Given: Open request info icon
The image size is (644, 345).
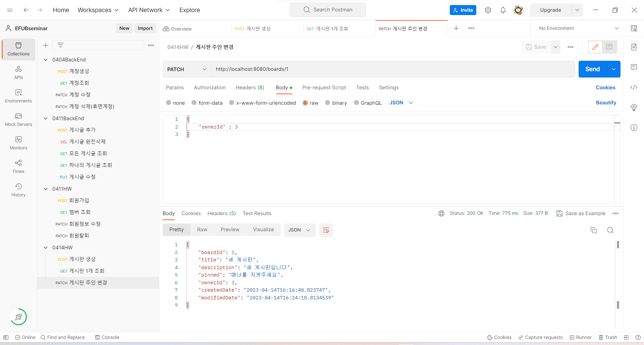Looking at the screenshot, I should (x=634, y=128).
